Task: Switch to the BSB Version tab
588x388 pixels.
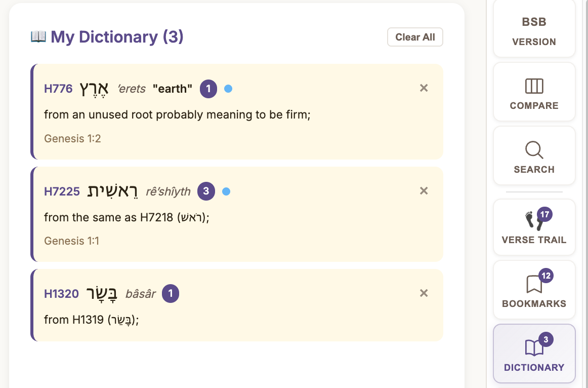Action: 534,30
